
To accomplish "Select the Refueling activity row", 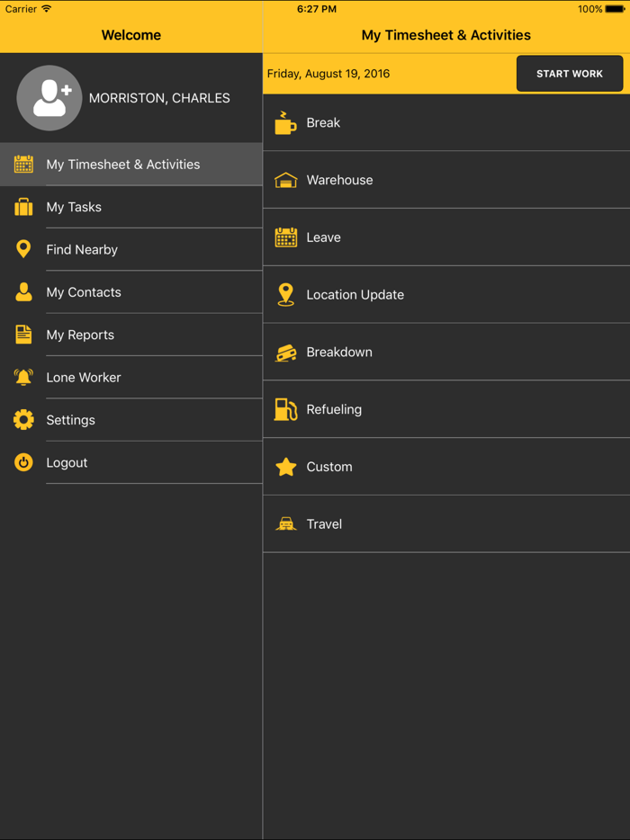I will click(446, 409).
